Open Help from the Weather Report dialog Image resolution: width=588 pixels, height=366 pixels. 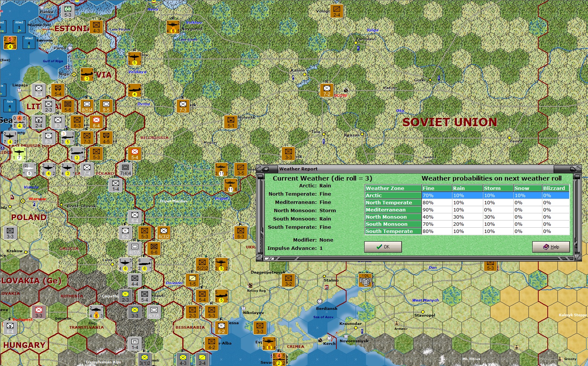[551, 247]
